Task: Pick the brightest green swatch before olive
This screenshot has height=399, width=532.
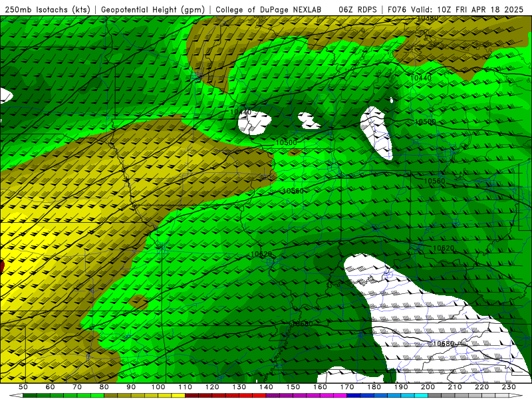Action: pyautogui.click(x=97, y=396)
